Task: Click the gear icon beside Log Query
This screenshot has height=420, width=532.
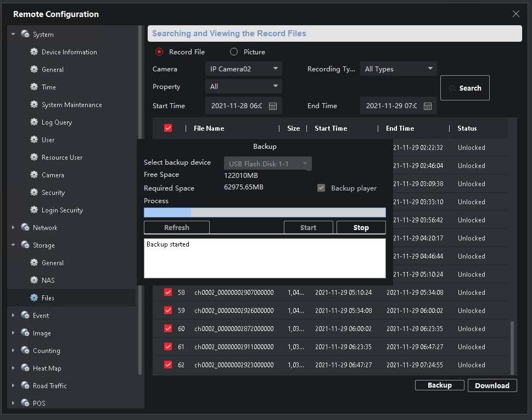Action: 34,122
